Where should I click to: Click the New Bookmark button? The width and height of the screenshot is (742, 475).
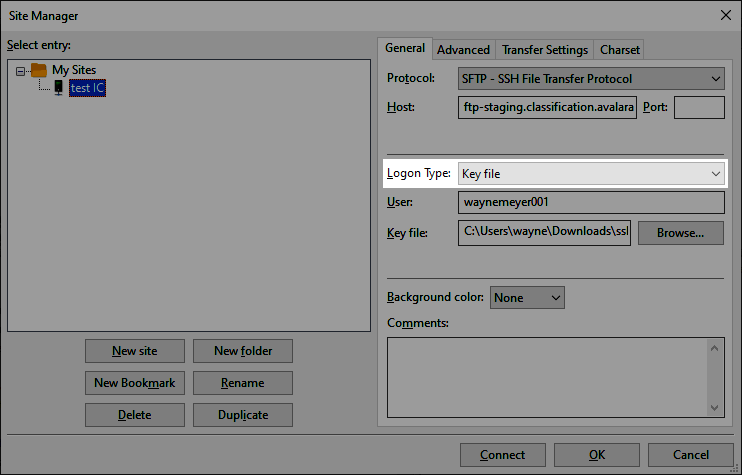[x=134, y=383]
